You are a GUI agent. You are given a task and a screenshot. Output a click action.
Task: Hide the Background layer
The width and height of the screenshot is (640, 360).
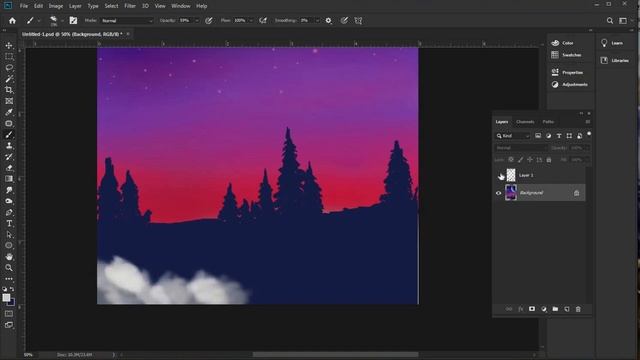(498, 193)
